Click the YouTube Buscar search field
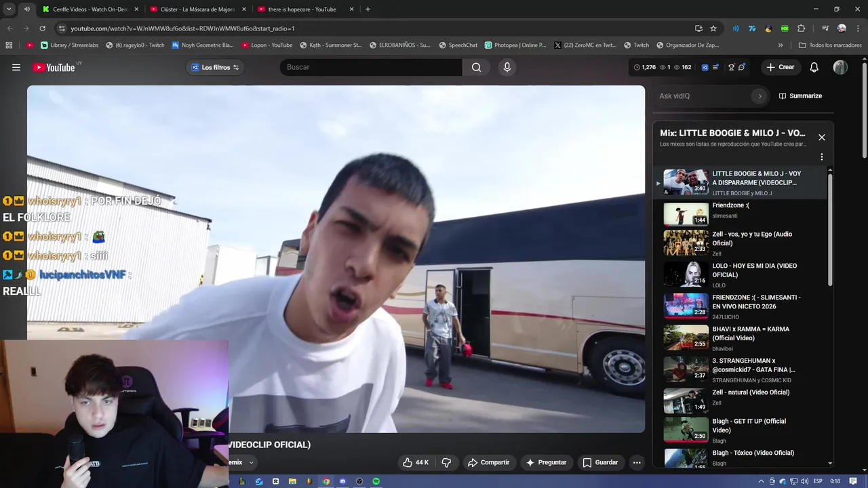This screenshot has width=868, height=488. click(x=371, y=67)
